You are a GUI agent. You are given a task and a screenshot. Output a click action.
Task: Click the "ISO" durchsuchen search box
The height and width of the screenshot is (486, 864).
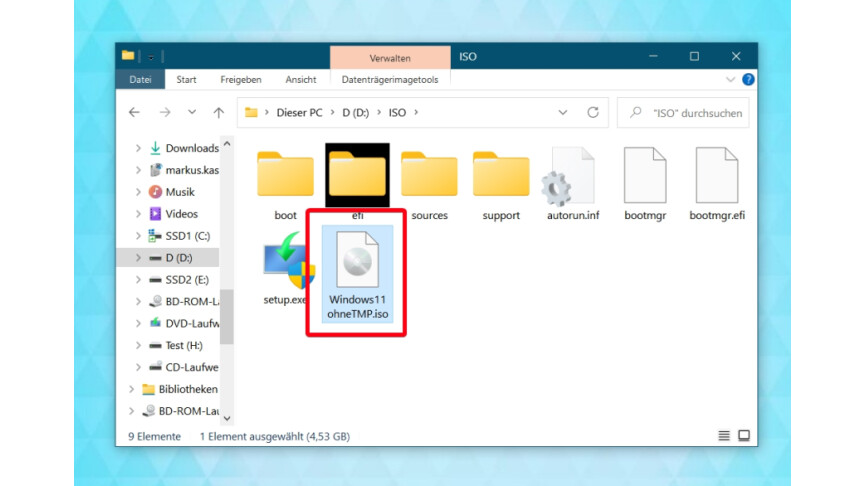(x=683, y=112)
